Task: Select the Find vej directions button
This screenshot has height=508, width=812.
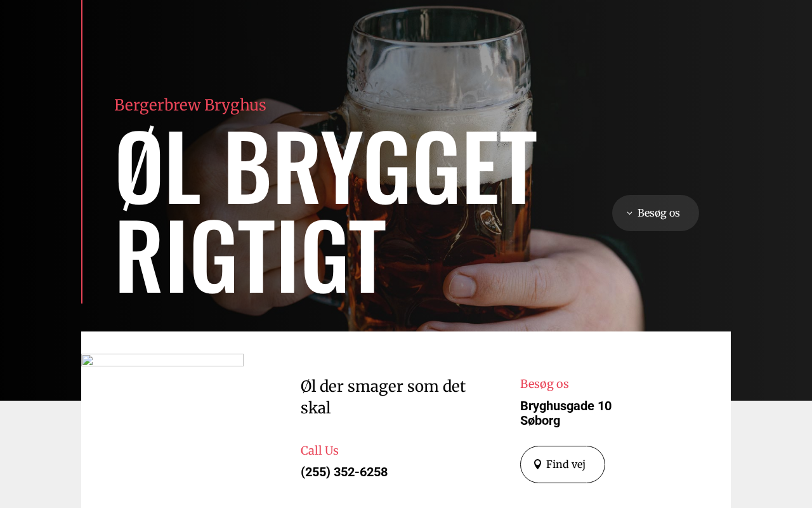Action: [562, 464]
